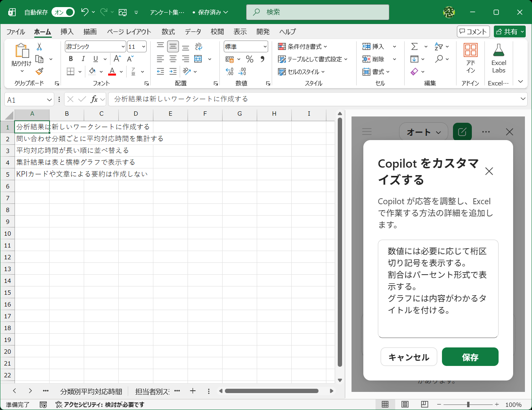
Task: Toggle Align Right button
Action: 186,59
